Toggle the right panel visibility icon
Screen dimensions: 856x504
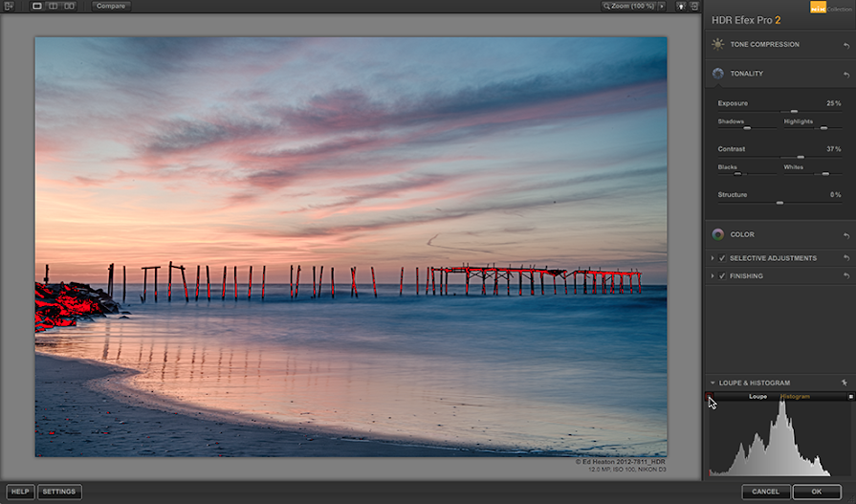694,6
